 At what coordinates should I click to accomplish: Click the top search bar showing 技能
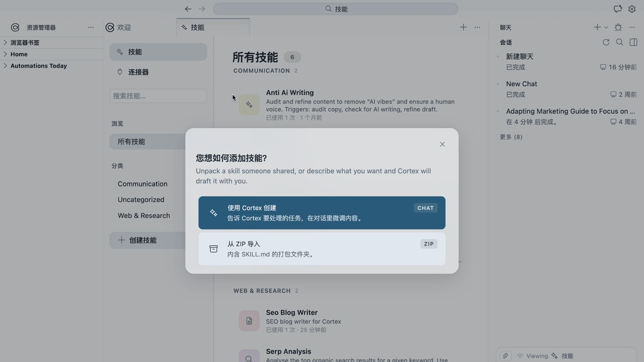point(336,9)
